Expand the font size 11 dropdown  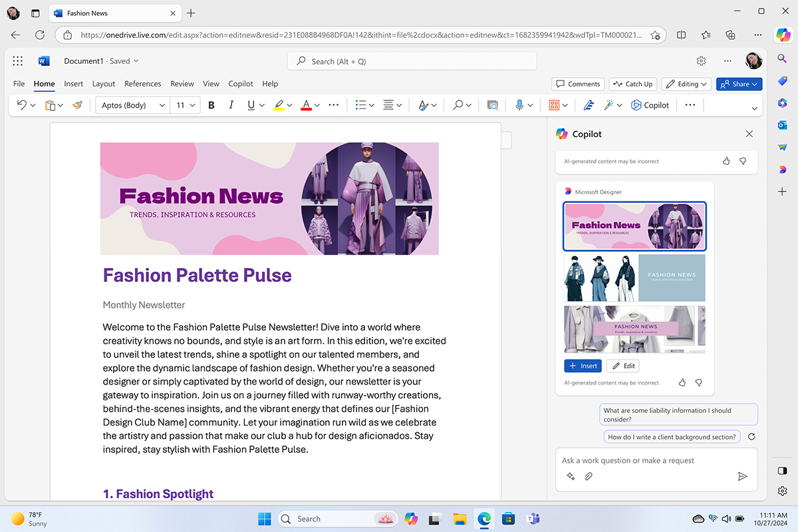point(186,105)
